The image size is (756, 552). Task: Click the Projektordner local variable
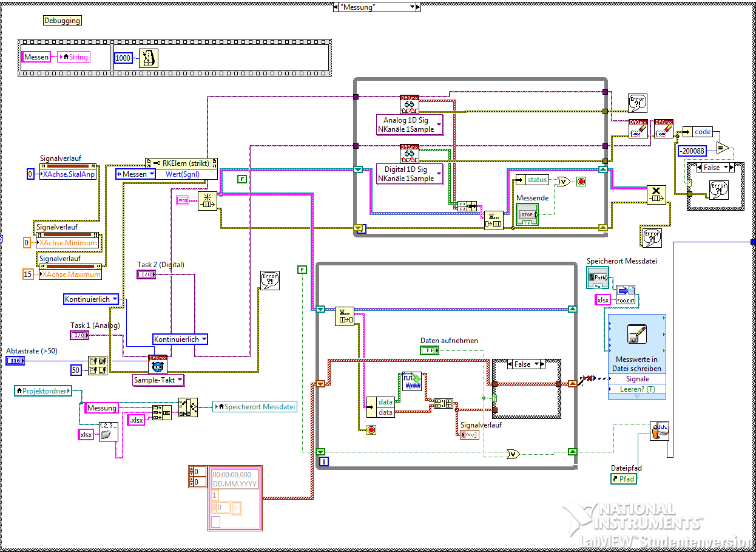click(x=43, y=390)
